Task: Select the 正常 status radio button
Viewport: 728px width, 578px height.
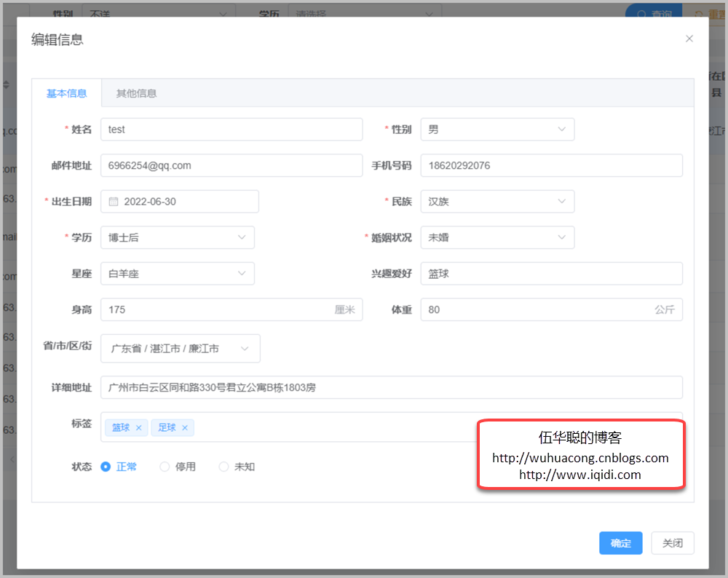Action: (x=106, y=467)
